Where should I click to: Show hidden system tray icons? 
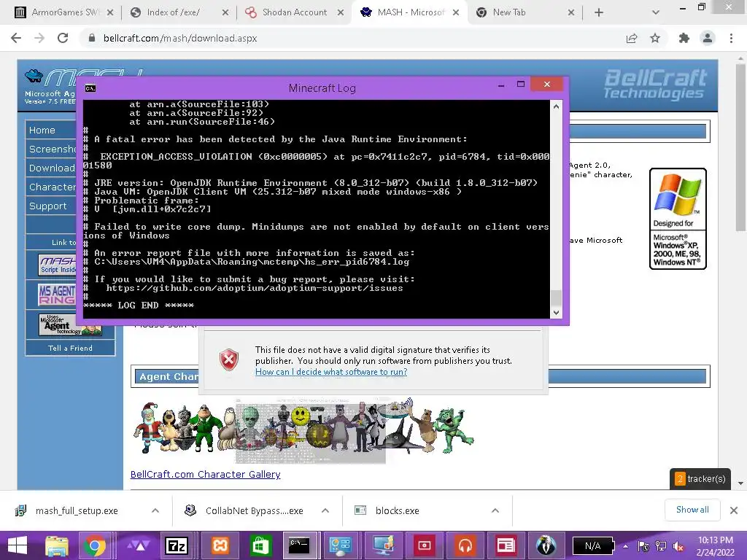click(625, 546)
